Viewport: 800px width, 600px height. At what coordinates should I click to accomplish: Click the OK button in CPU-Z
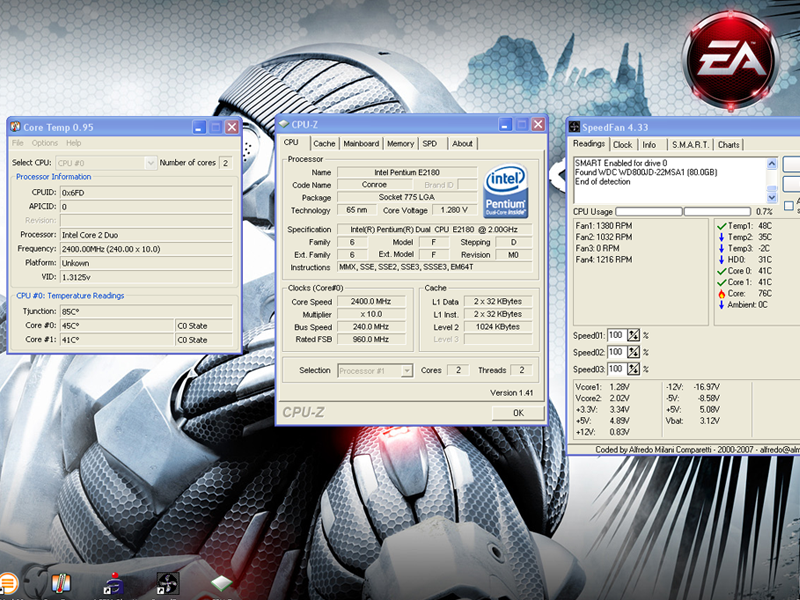[x=518, y=413]
